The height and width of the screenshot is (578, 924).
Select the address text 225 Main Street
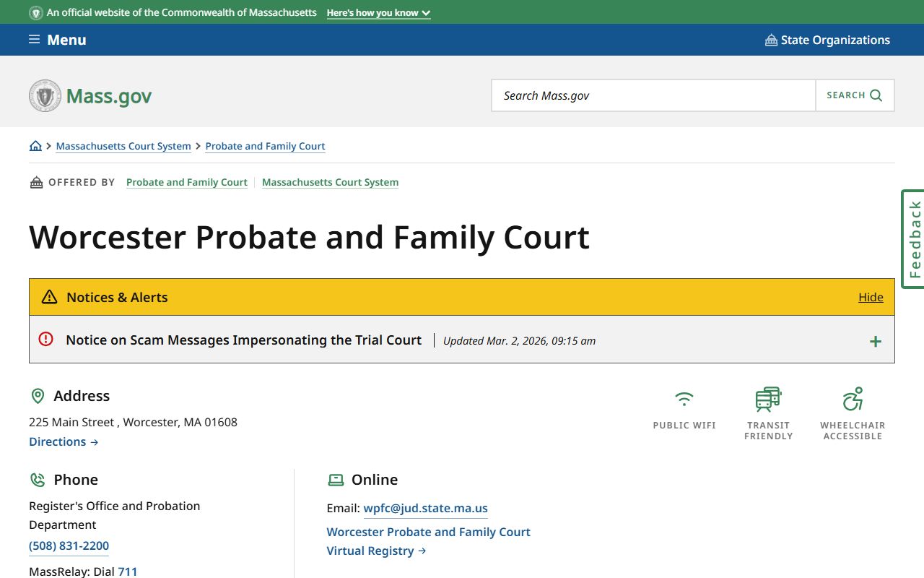tap(71, 422)
